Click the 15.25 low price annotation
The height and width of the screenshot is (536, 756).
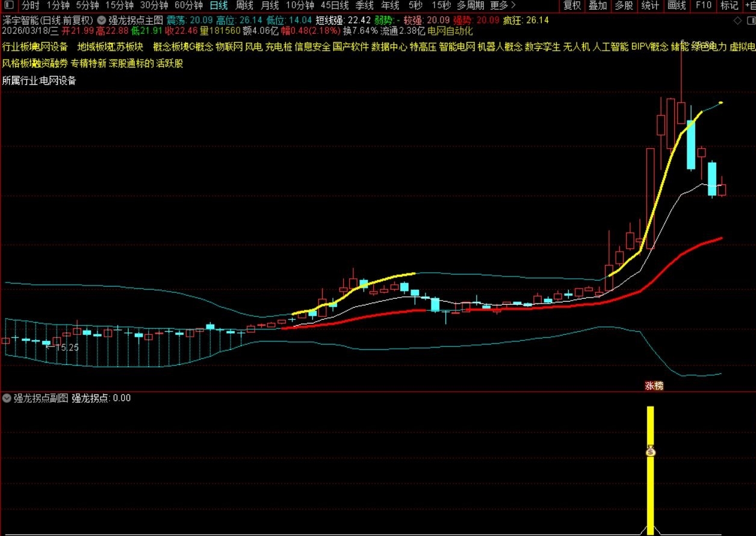[x=63, y=347]
